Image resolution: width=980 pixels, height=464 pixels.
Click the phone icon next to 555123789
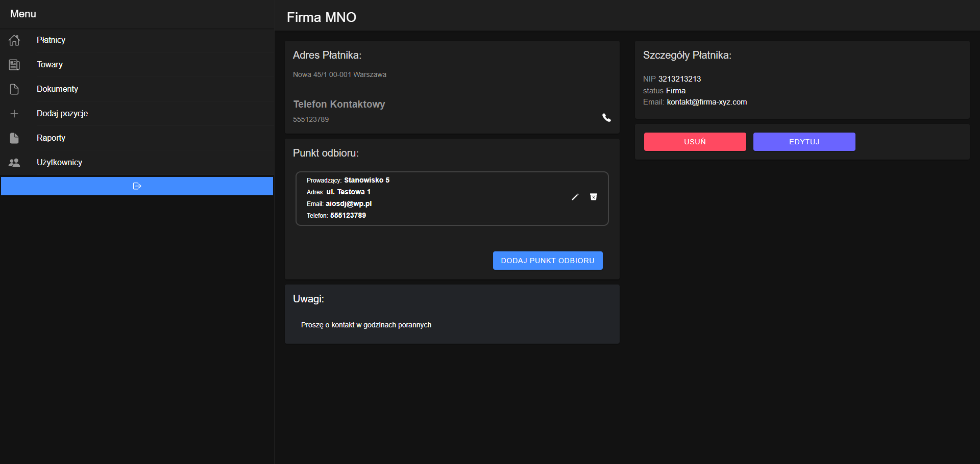point(606,118)
